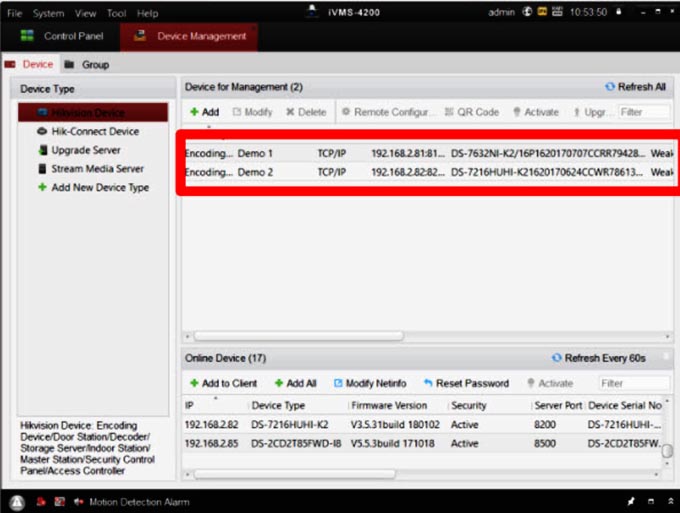
Task: Click the network globe icon in title bar
Action: coord(527,12)
